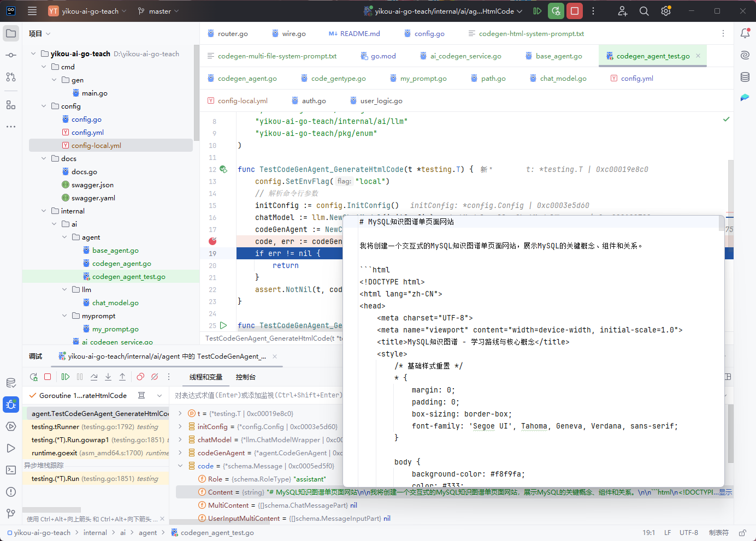The height and width of the screenshot is (541, 756).
Task: Switch to the 控制台 console tab
Action: coord(246,377)
